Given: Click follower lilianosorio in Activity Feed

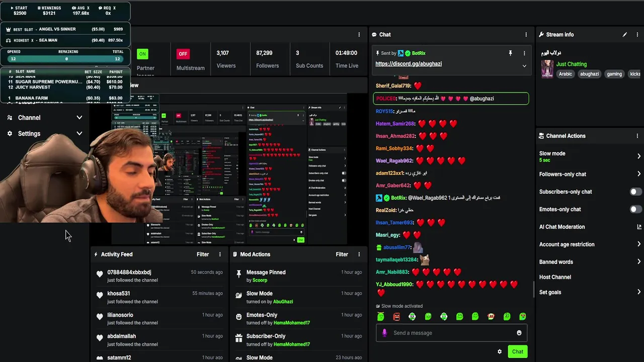Looking at the screenshot, I should (x=120, y=315).
